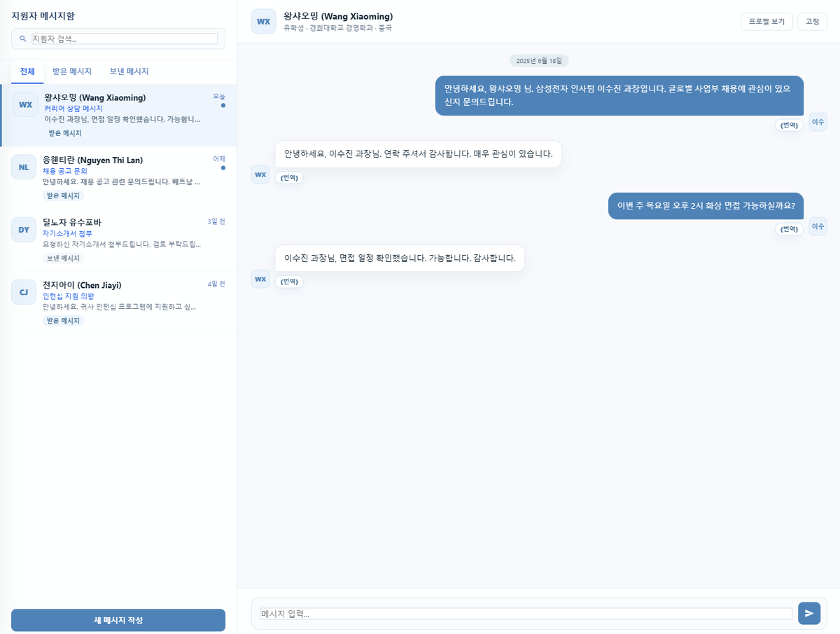
Task: Open 딜노자 유수포바 conversation
Action: point(118,240)
